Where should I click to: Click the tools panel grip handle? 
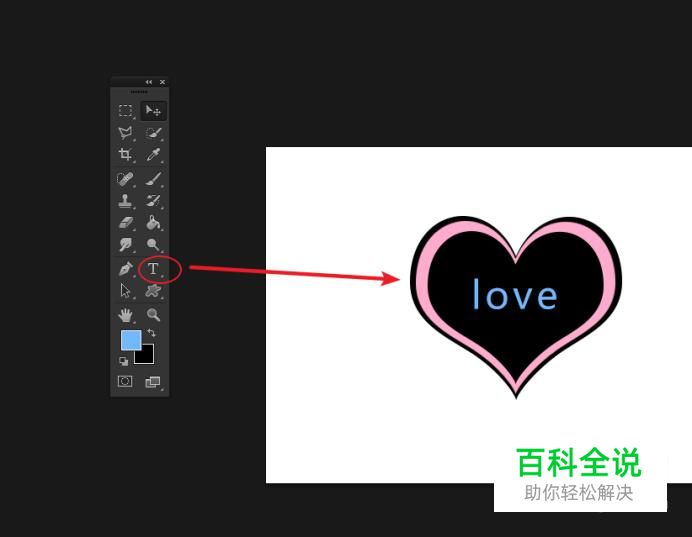coord(139,92)
